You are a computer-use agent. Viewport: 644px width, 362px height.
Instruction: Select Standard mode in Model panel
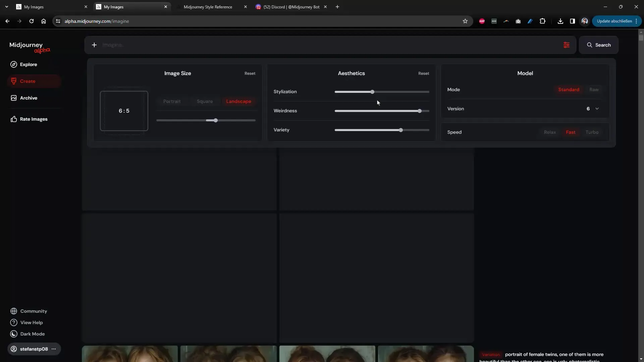569,90
